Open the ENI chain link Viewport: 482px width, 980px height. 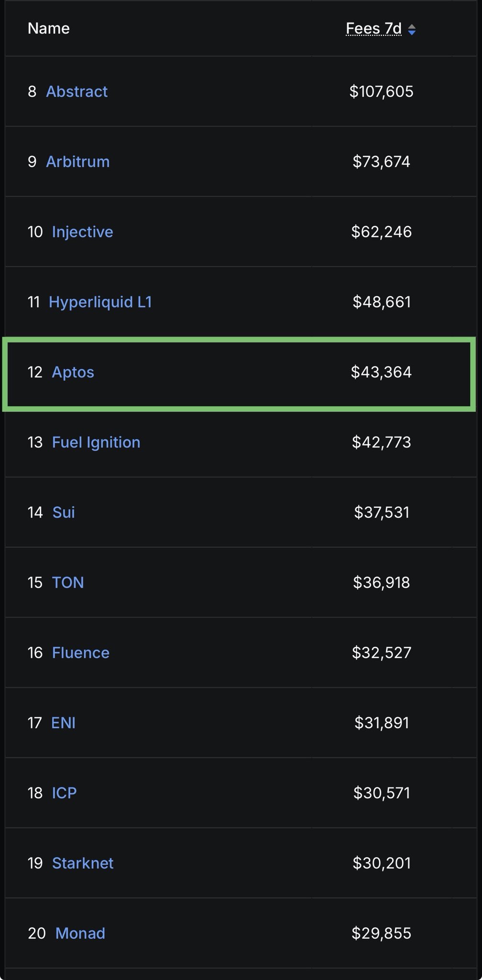tap(63, 723)
